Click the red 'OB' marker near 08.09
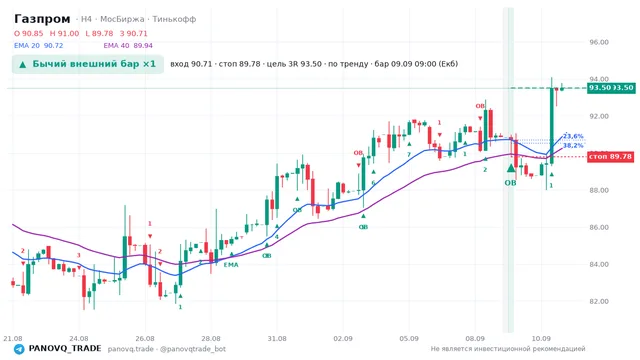 [x=480, y=106]
